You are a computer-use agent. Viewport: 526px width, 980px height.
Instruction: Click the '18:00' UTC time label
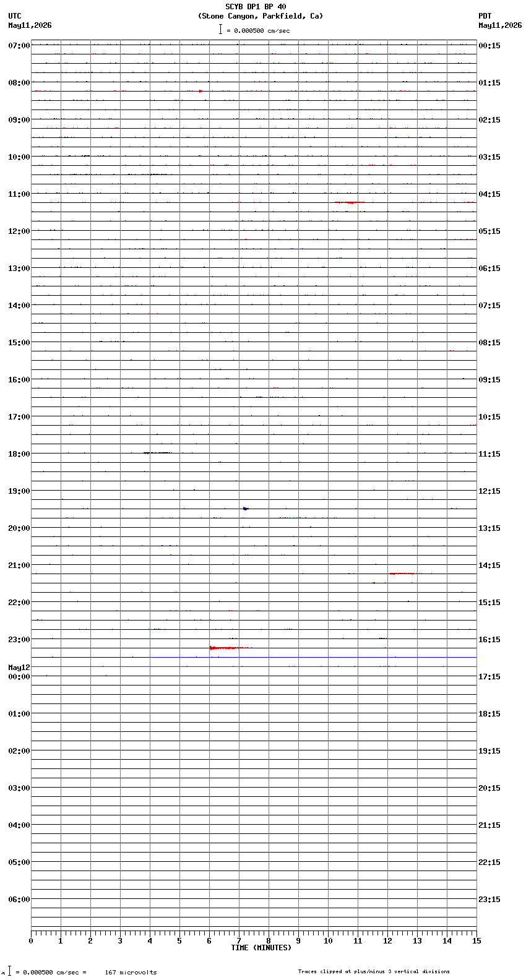point(19,454)
